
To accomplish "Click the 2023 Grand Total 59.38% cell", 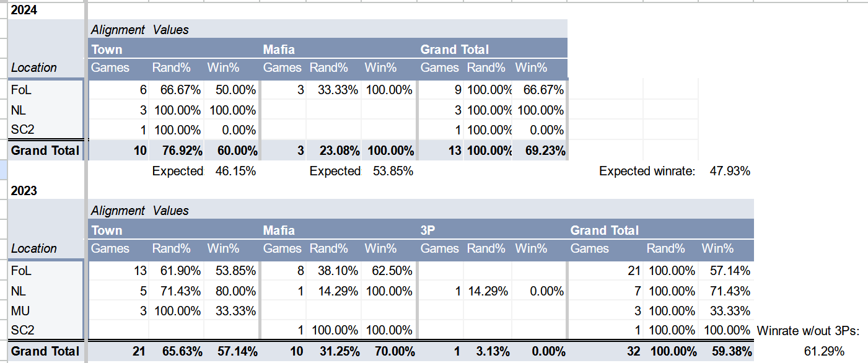I will click(726, 351).
